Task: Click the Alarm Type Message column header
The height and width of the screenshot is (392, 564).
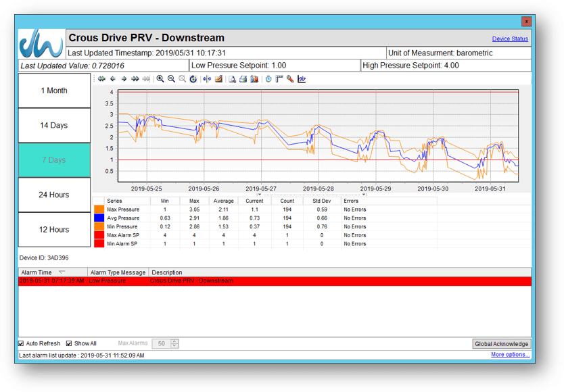Action: 118,272
